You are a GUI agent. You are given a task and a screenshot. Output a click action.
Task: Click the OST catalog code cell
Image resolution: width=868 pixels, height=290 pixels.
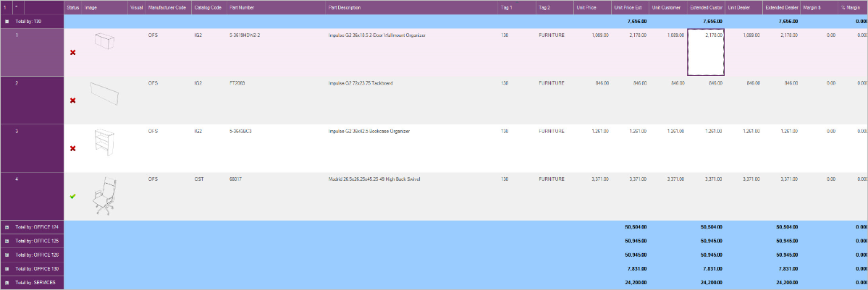pyautogui.click(x=199, y=179)
